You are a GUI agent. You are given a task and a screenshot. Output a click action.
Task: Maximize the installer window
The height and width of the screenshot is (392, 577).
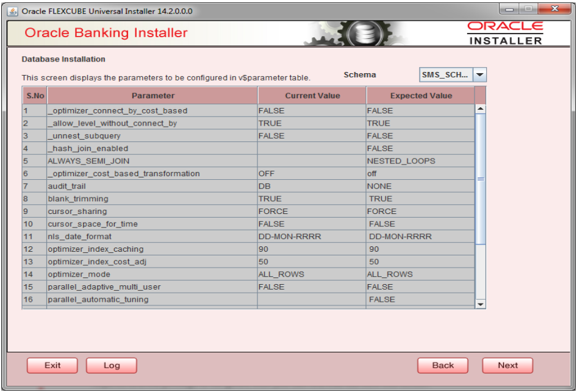tap(528, 9)
